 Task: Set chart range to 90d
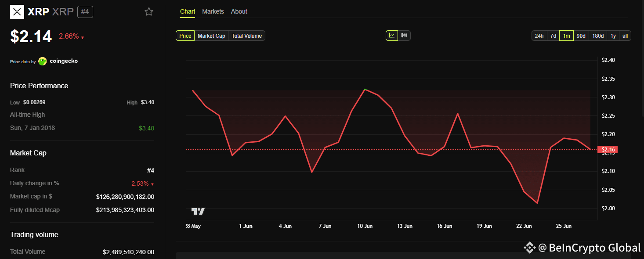(581, 36)
